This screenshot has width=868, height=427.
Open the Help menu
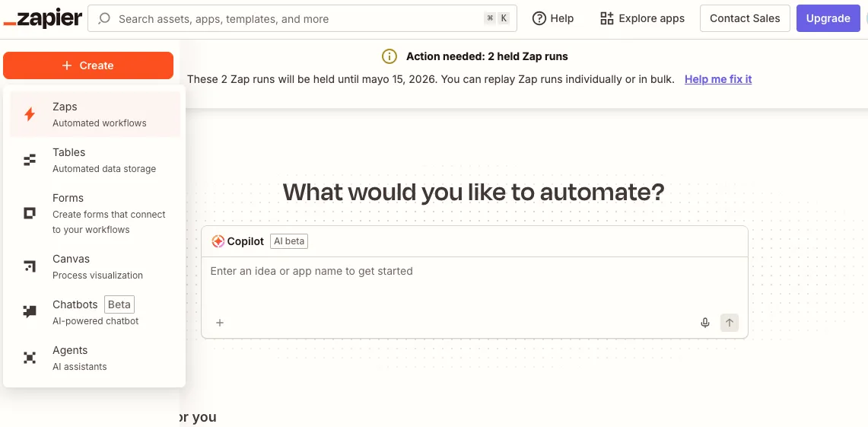[553, 18]
